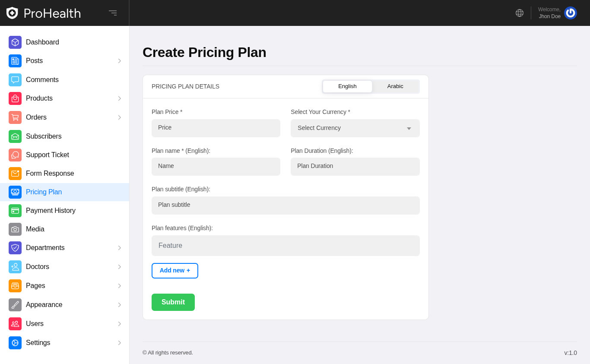Switch form language to Arabic
The image size is (590, 364).
(x=395, y=86)
